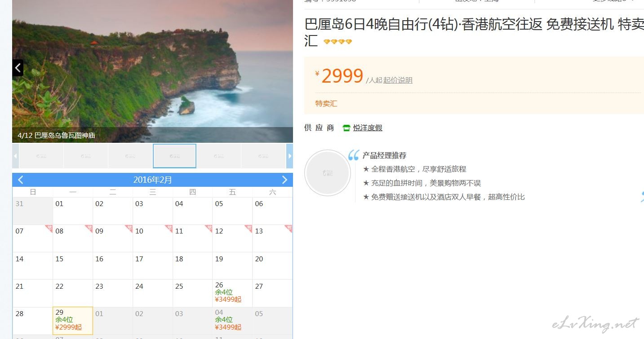
Task: Click calendar date 22
Action: [x=73, y=293]
